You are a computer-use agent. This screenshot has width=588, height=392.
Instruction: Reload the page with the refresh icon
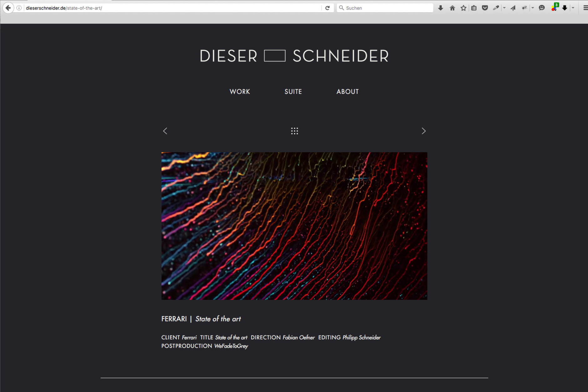(x=327, y=8)
